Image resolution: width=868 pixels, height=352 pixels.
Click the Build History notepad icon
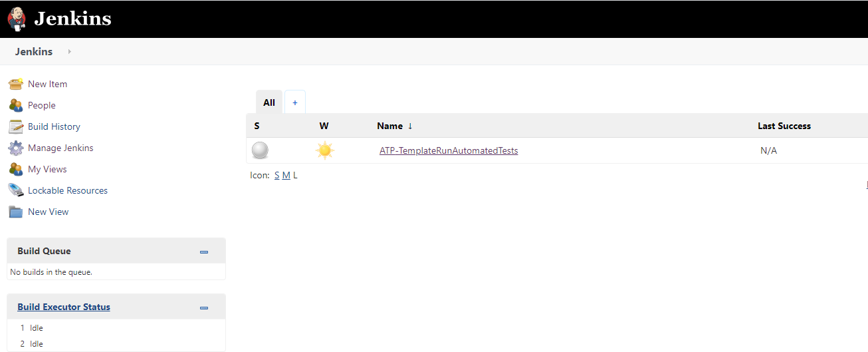[16, 126]
